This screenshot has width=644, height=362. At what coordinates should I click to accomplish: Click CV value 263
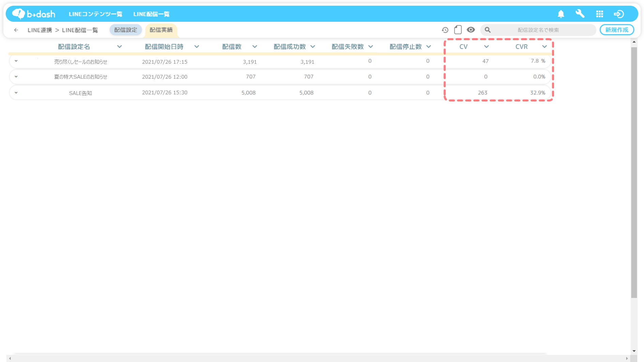click(482, 93)
